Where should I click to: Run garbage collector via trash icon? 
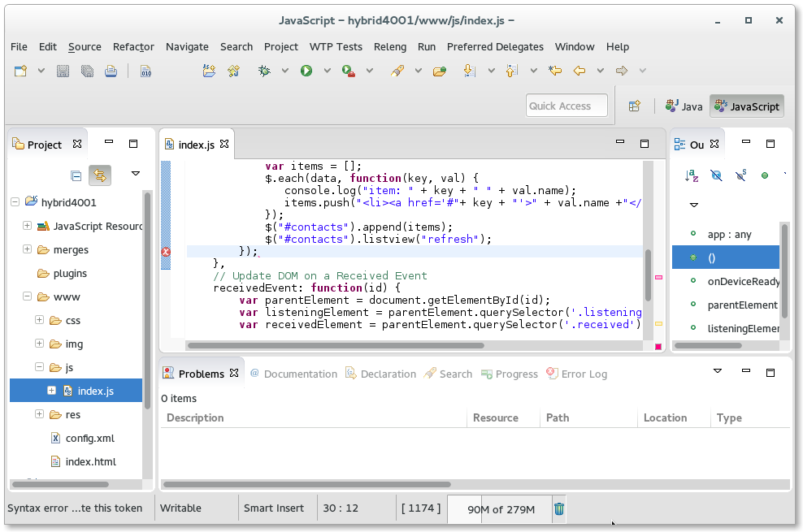click(x=559, y=509)
